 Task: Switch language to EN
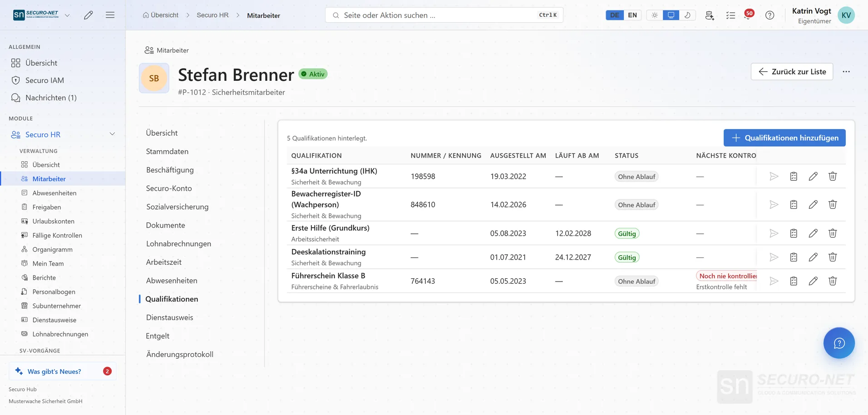[x=632, y=15]
